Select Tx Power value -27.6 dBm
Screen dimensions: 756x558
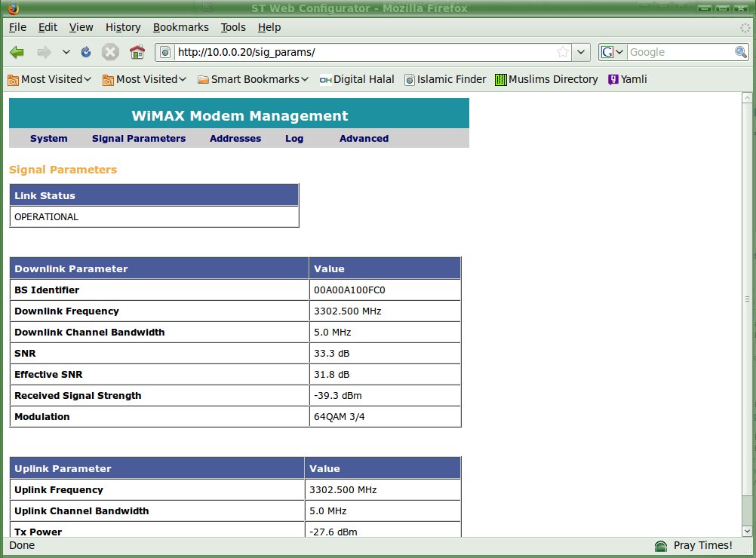333,532
